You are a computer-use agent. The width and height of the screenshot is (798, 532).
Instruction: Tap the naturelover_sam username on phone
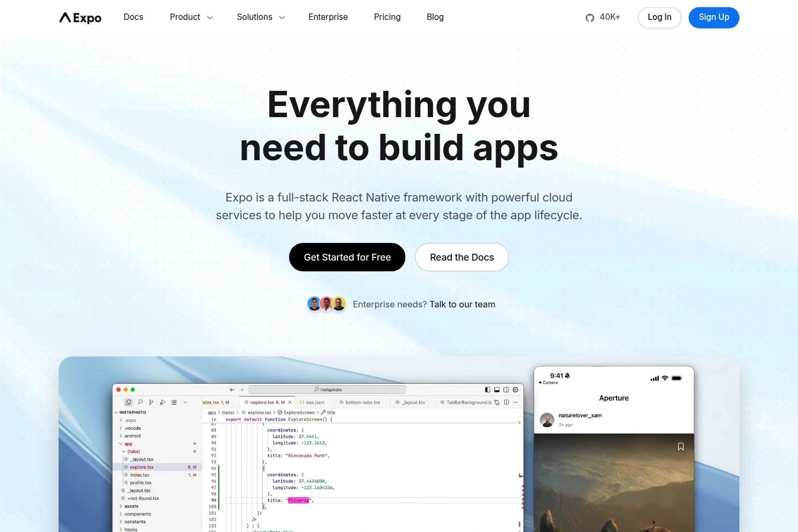tap(580, 415)
